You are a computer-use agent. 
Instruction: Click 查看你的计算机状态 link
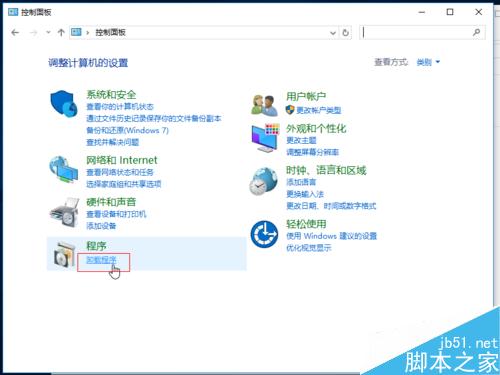pyautogui.click(x=120, y=107)
